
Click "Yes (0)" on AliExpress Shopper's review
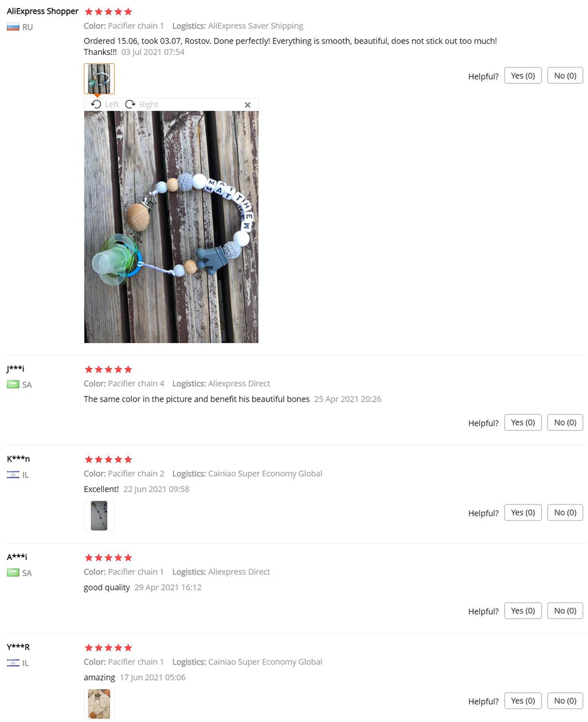click(x=522, y=75)
